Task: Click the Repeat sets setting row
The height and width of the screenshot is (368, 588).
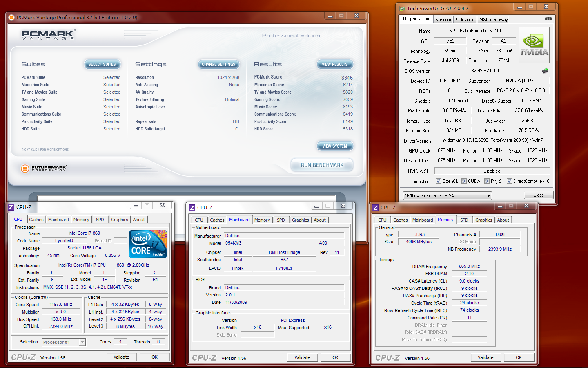Action: point(187,121)
